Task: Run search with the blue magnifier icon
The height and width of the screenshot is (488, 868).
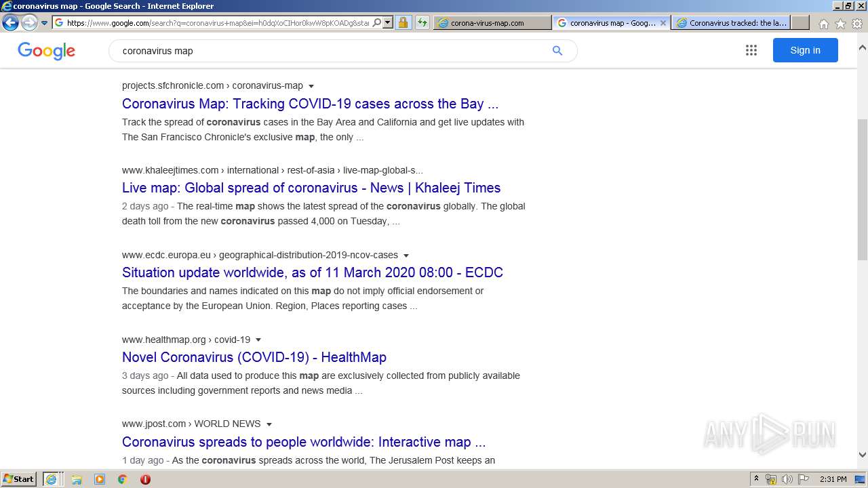Action: click(x=557, y=51)
